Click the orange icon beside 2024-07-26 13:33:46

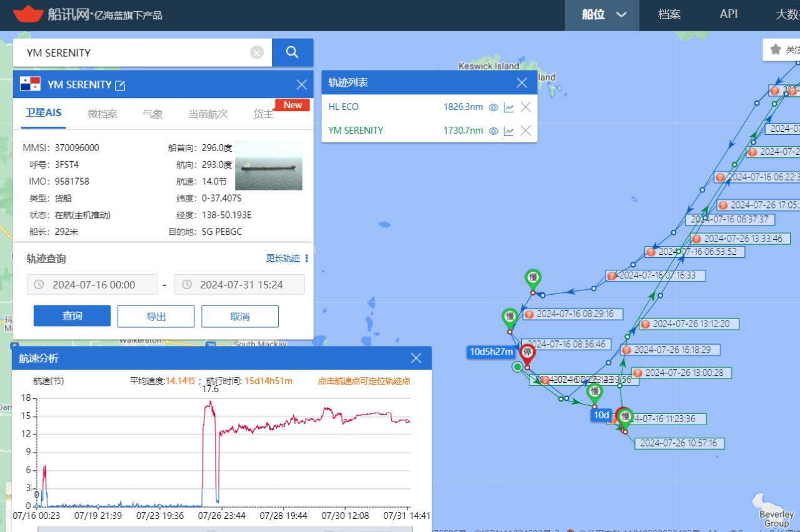(696, 239)
